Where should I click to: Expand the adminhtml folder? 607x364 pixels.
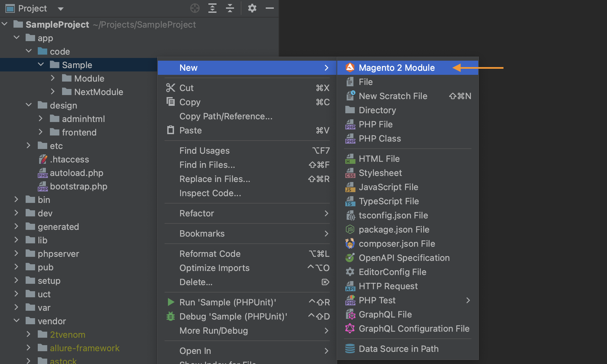[x=40, y=119]
